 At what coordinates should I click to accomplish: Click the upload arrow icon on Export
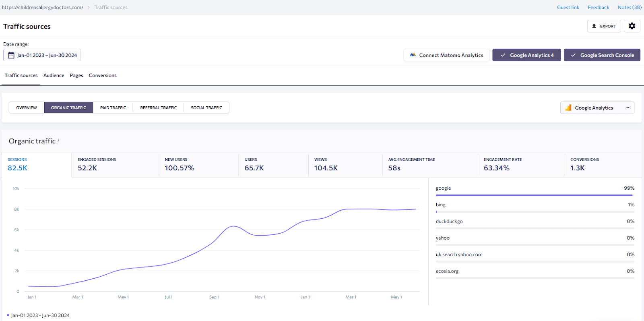point(594,26)
